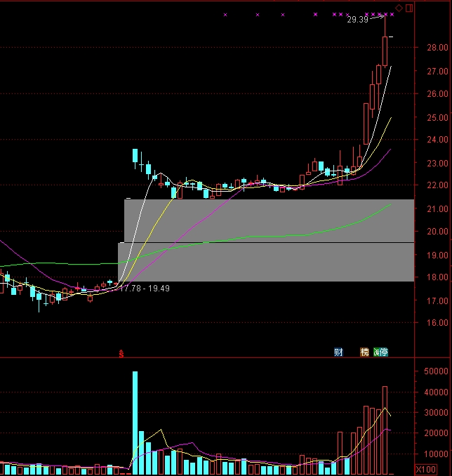This screenshot has height=476, width=452.
Task: Click the 50000 volume axis label
Action: point(436,371)
